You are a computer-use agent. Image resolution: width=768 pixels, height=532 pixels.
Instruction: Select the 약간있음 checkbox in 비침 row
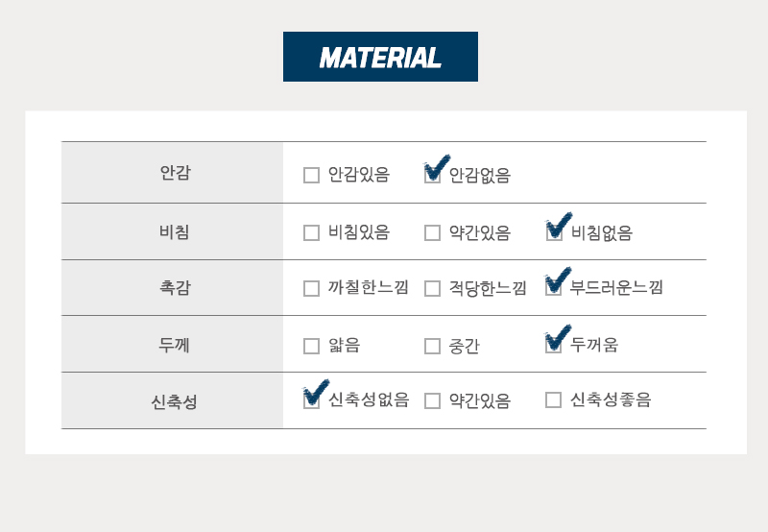pyautogui.click(x=433, y=232)
